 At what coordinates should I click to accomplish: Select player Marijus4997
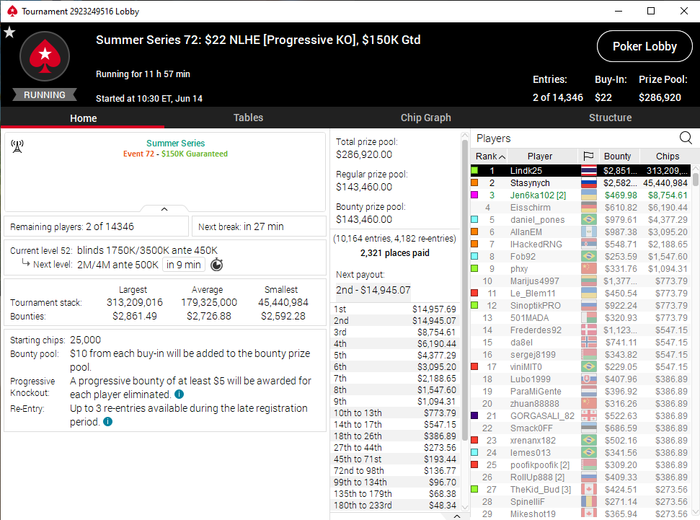[x=580, y=281]
